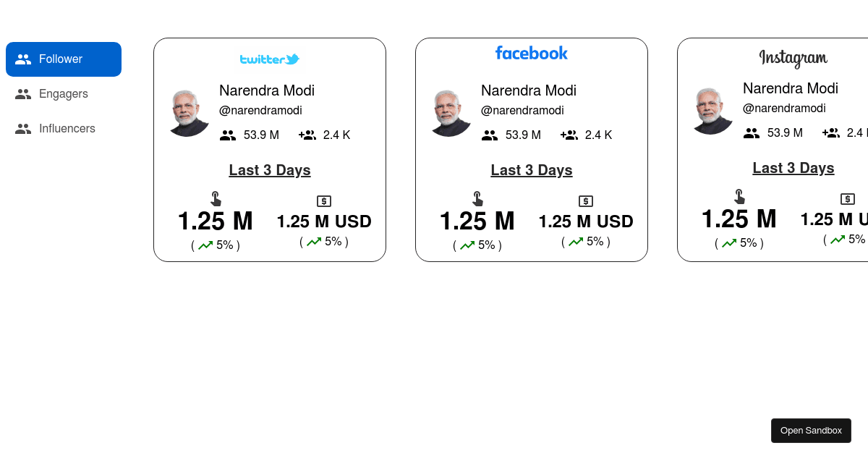
Task: Click the profile photo in Facebook card
Action: pos(450,113)
